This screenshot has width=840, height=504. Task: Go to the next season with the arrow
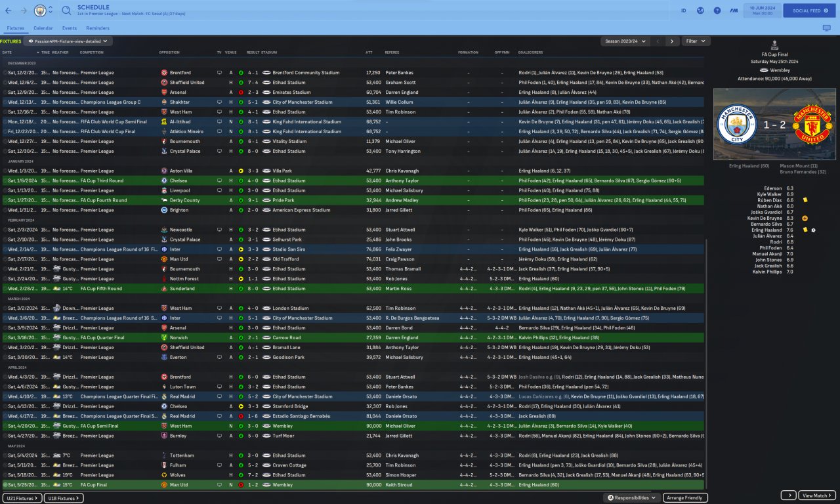click(671, 41)
